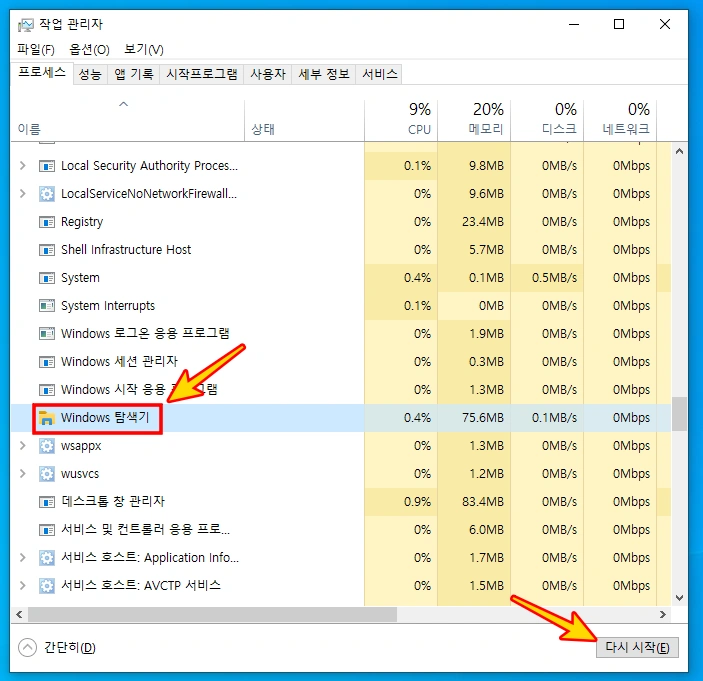Screen dimensions: 703x681
Task: Click the 간단히(D) text link
Action: coord(69,647)
